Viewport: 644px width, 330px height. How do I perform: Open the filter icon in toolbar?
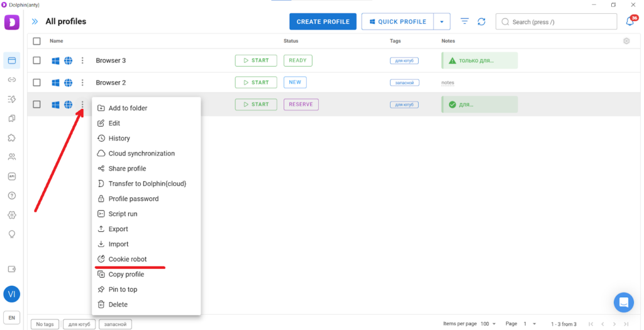tap(465, 21)
